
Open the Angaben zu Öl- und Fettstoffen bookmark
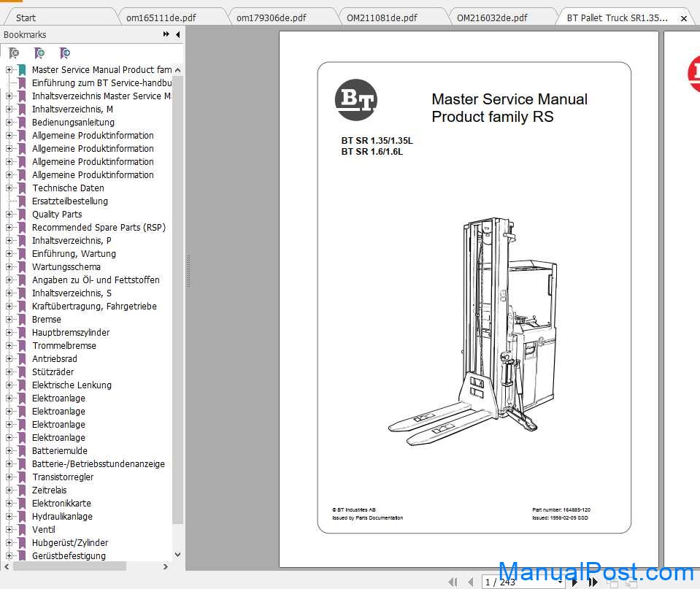(96, 280)
